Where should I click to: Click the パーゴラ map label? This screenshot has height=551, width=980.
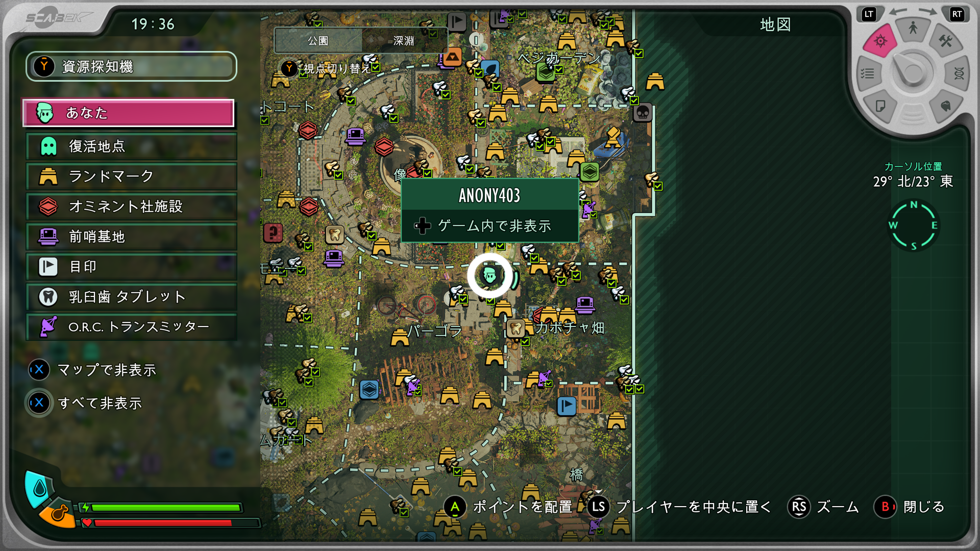click(435, 331)
